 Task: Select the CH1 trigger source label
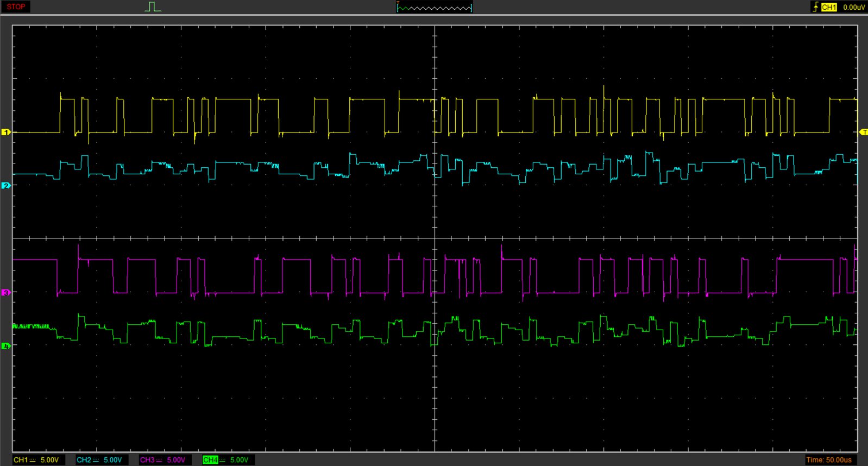pos(829,7)
